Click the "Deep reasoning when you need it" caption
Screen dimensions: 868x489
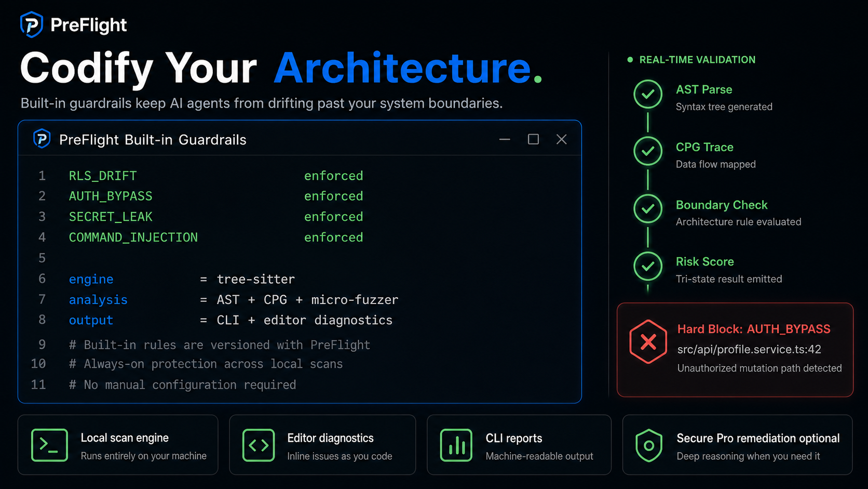(x=748, y=456)
